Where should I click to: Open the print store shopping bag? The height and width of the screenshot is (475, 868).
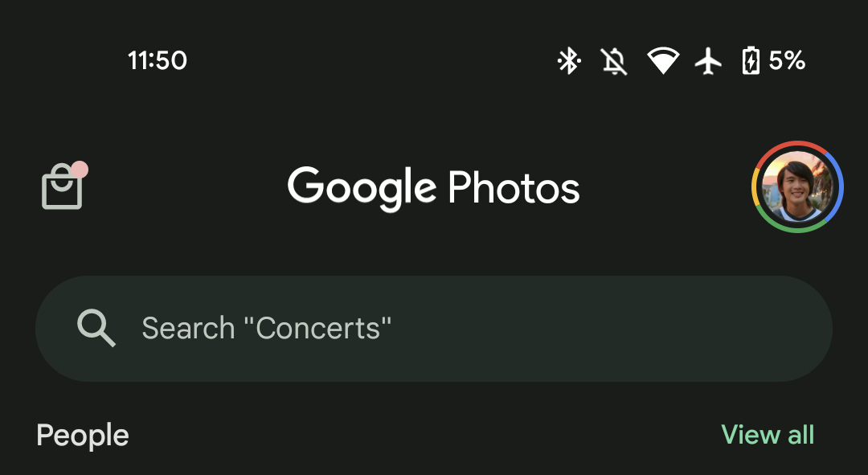pyautogui.click(x=62, y=189)
